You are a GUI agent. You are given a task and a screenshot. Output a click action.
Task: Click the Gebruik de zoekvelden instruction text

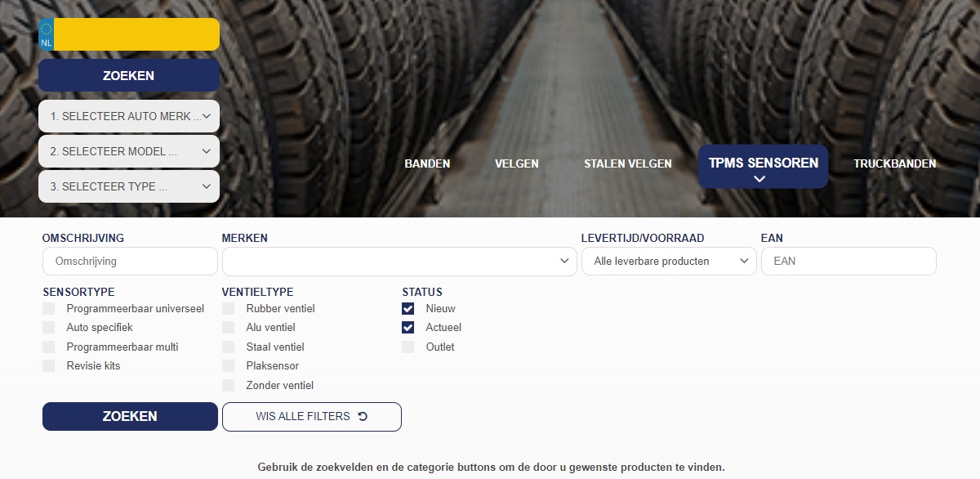pyautogui.click(x=491, y=468)
